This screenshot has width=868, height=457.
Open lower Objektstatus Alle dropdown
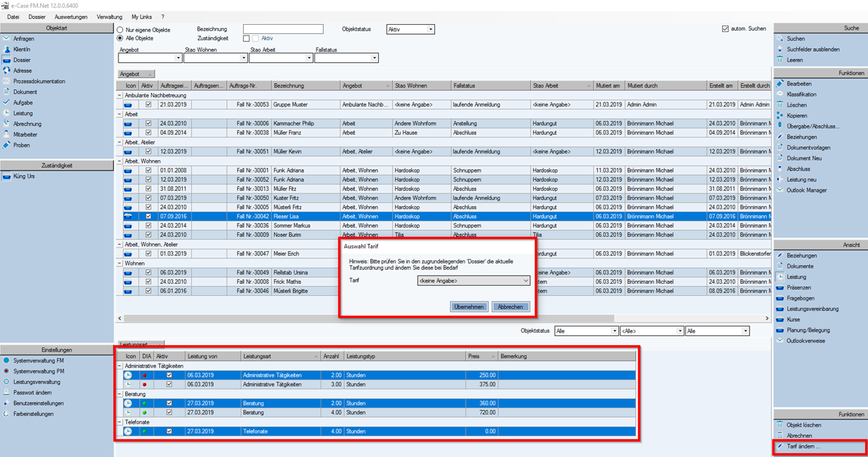(586, 331)
